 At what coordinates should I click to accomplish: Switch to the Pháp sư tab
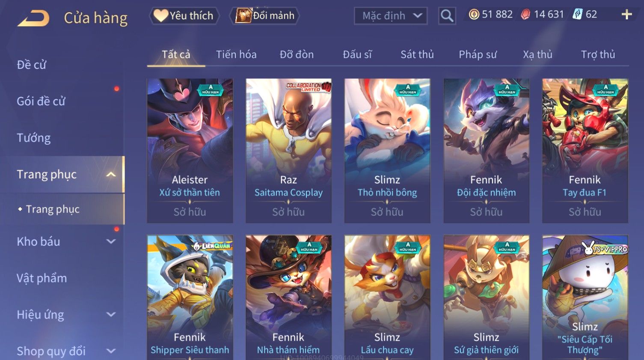click(478, 54)
